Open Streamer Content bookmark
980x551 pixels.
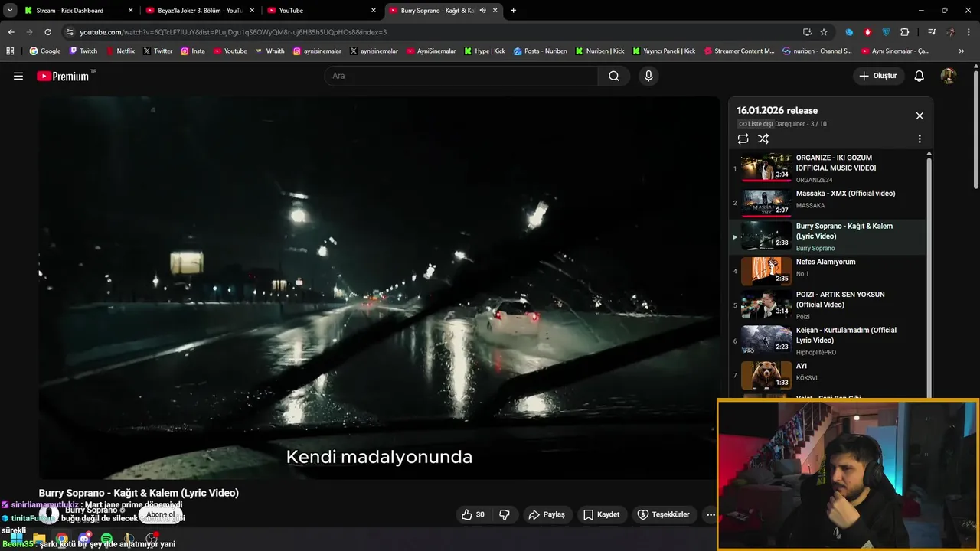pos(739,51)
